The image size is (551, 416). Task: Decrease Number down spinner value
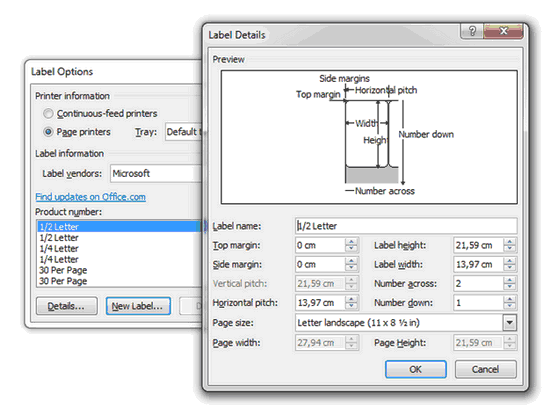tap(509, 306)
